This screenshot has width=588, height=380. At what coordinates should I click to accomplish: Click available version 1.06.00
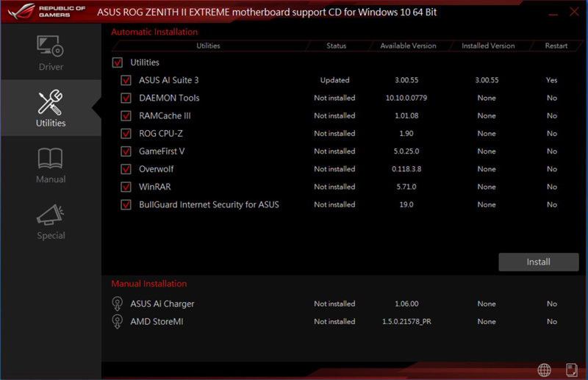406,304
